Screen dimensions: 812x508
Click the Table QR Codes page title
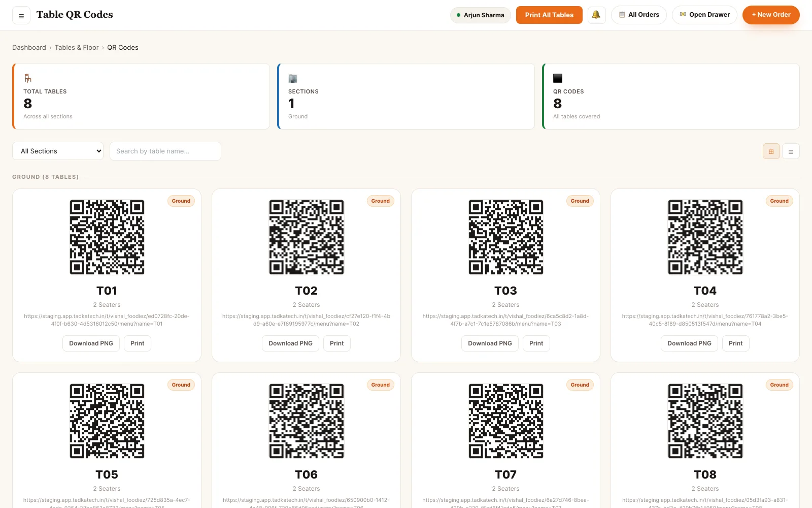[75, 15]
